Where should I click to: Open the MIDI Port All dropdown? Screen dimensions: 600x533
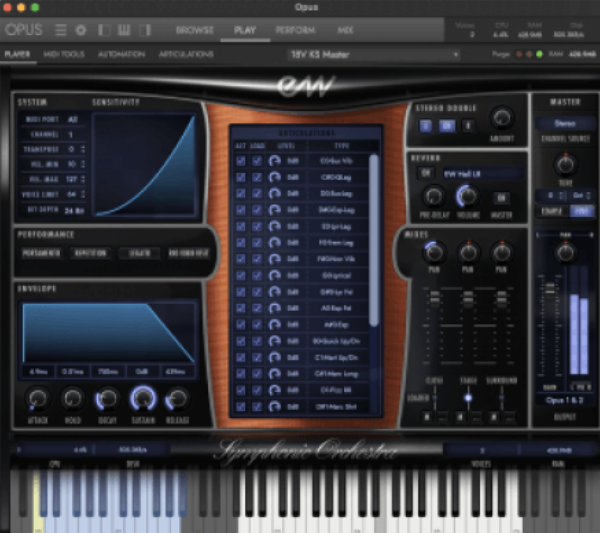tap(73, 119)
